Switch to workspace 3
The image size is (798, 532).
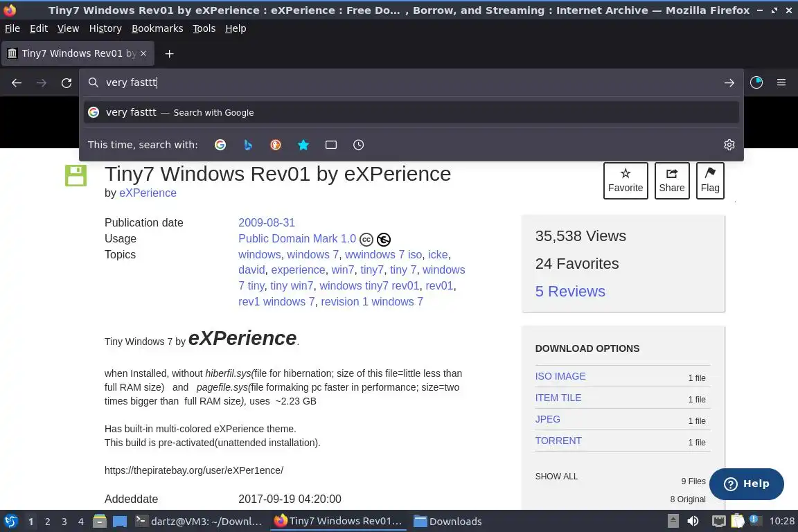click(x=64, y=522)
